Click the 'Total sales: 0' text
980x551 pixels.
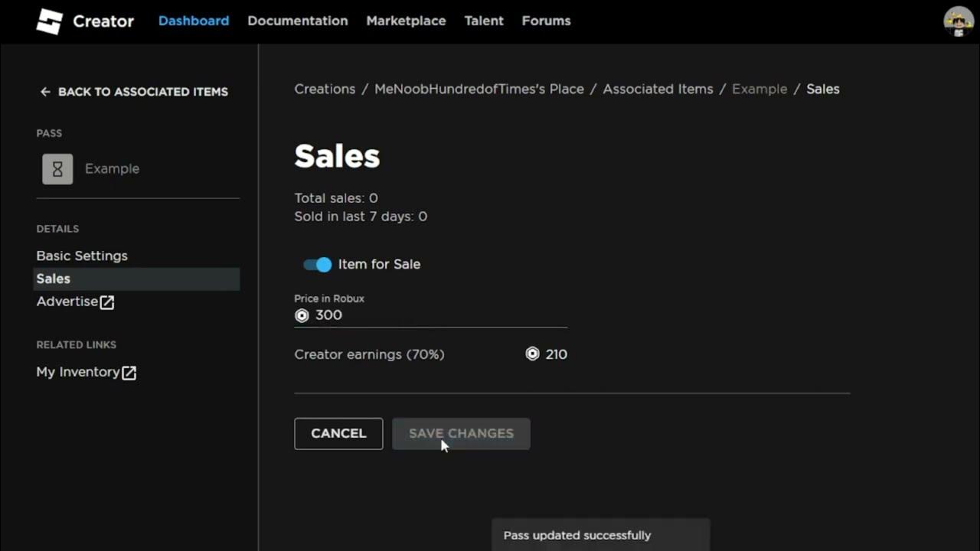point(336,198)
